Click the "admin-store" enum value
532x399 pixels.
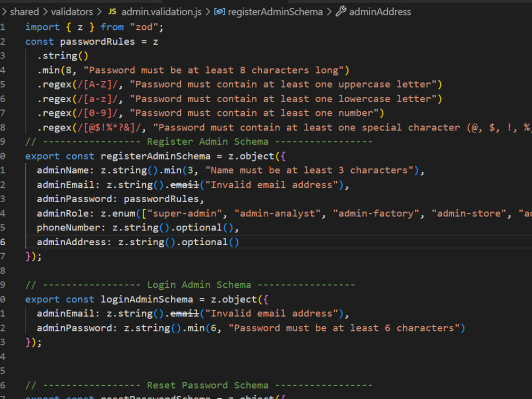[469, 213]
